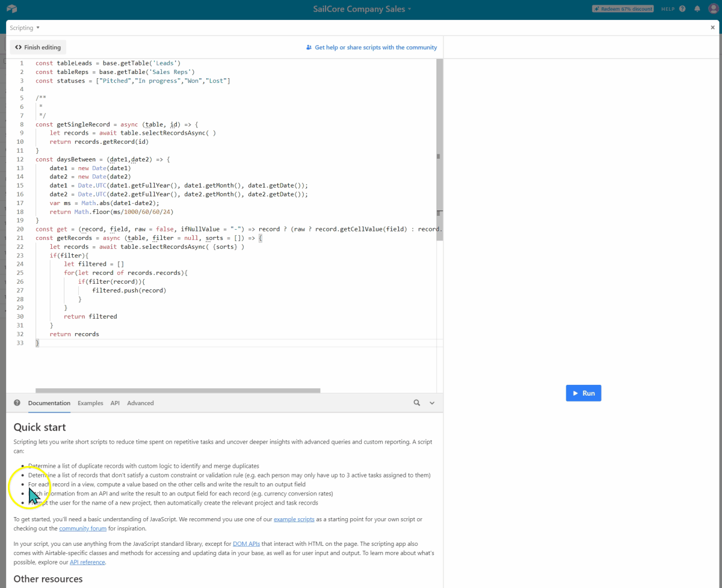Switch to the Examples tab
Screen dimensions: 722x588
click(x=90, y=403)
